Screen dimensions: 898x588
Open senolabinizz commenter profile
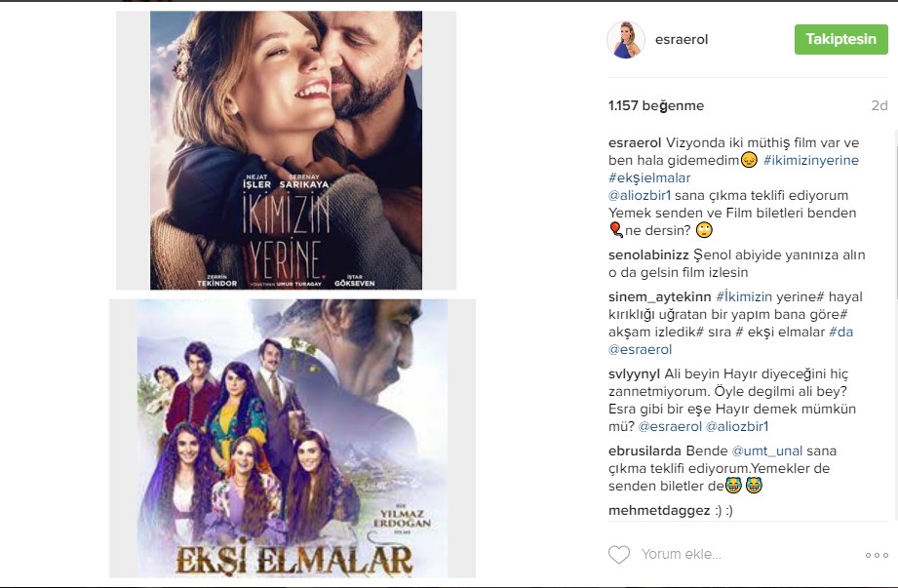[648, 255]
